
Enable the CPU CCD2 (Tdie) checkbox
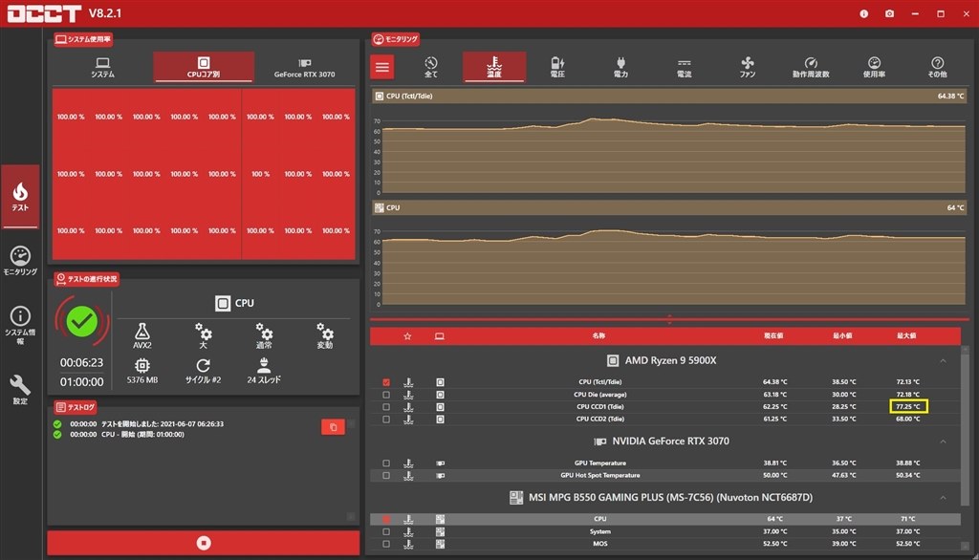386,420
